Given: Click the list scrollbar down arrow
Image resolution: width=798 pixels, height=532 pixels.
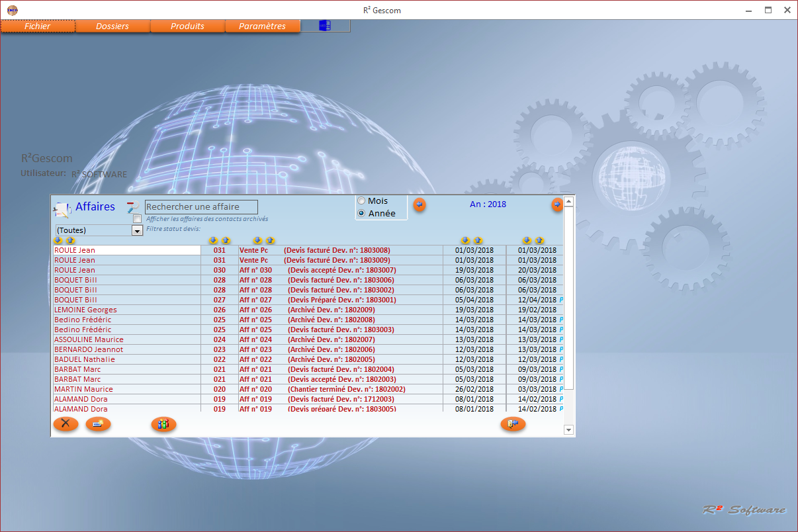Looking at the screenshot, I should (568, 430).
